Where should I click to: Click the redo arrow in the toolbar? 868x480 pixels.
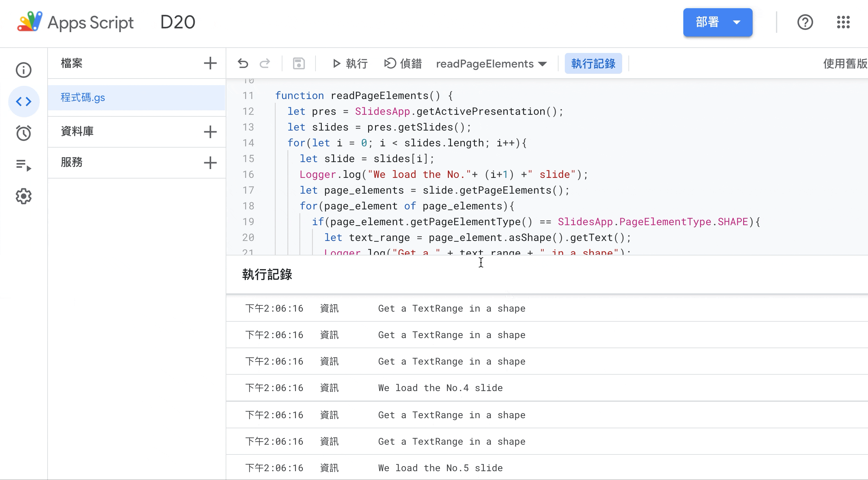(265, 63)
